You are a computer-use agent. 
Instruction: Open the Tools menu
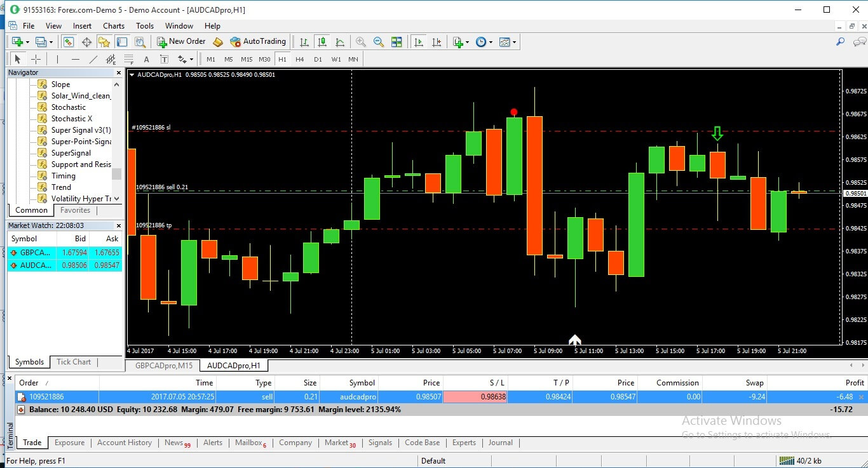click(145, 26)
